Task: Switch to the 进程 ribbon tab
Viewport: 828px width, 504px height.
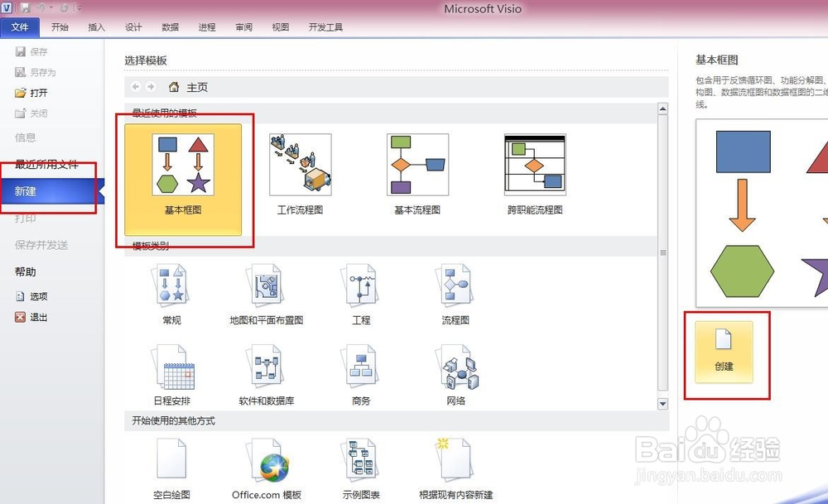Action: click(207, 27)
